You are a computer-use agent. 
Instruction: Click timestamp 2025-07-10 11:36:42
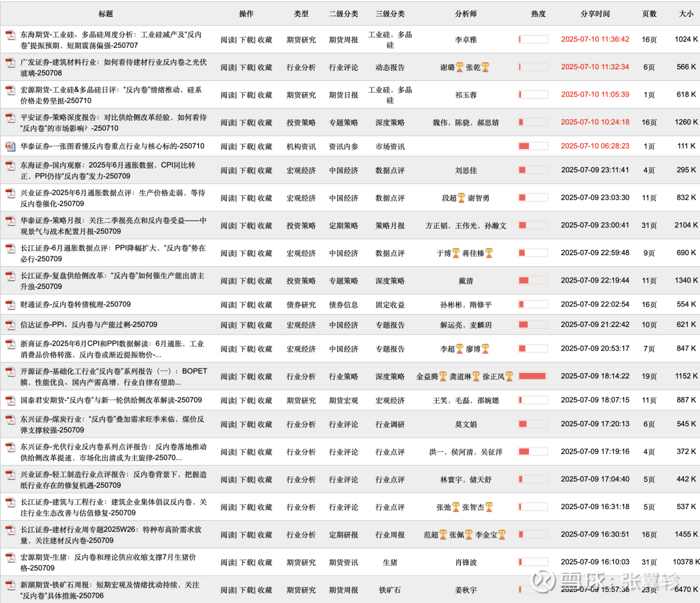click(x=595, y=40)
